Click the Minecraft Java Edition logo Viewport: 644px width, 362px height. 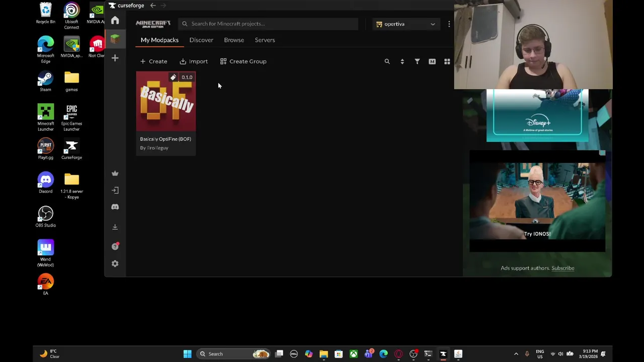[153, 24]
